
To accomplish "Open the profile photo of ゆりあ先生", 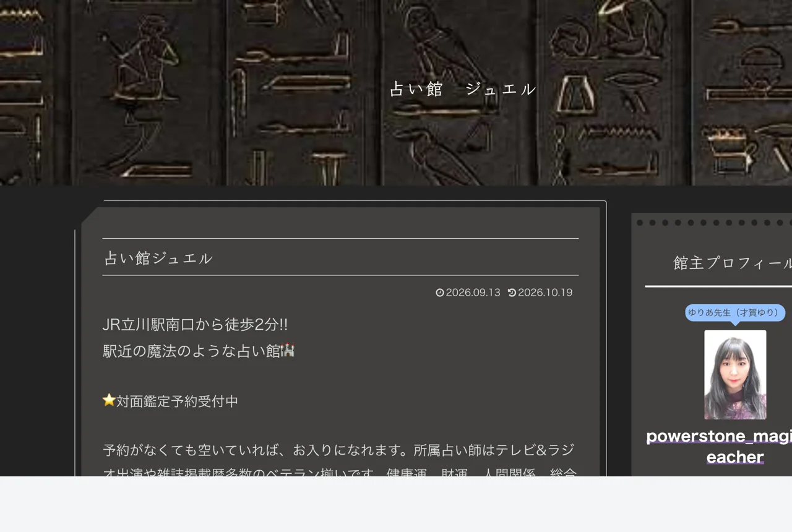I will click(735, 375).
